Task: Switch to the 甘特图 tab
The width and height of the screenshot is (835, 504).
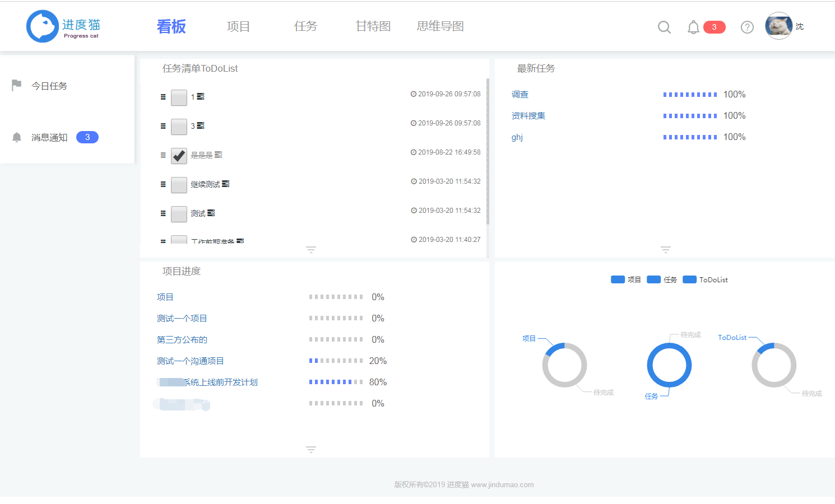Action: coord(372,26)
